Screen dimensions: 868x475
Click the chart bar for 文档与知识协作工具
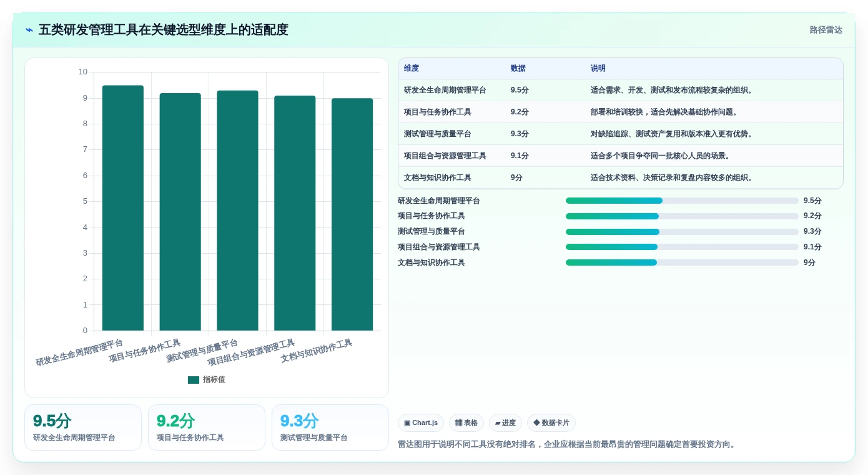(x=352, y=214)
